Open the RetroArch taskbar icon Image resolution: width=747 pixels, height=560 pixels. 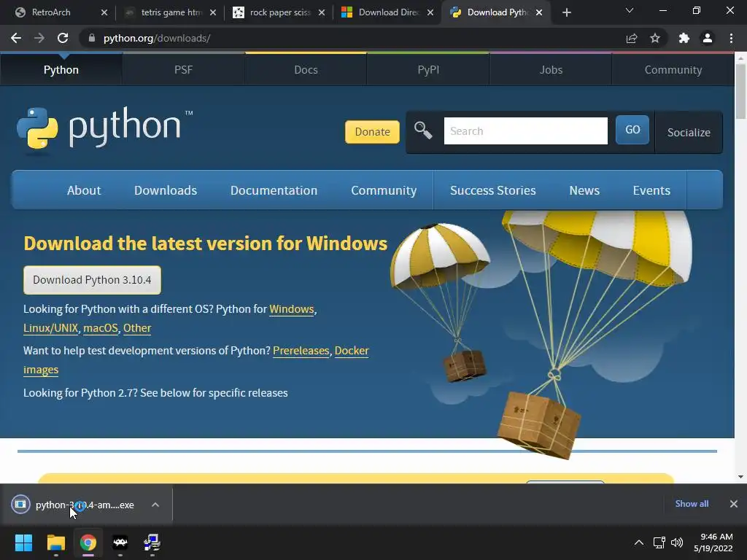[x=120, y=542]
